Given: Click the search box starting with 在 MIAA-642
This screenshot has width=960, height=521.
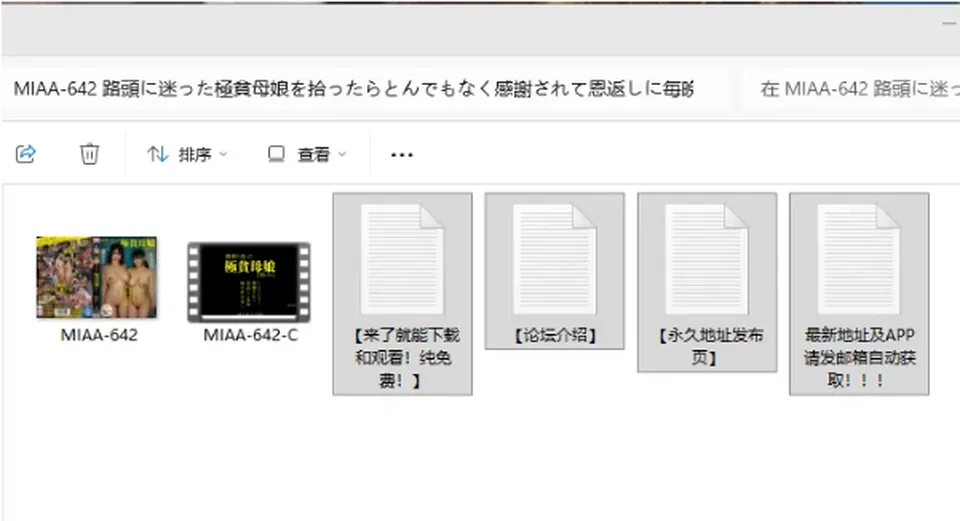Looking at the screenshot, I should point(852,89).
